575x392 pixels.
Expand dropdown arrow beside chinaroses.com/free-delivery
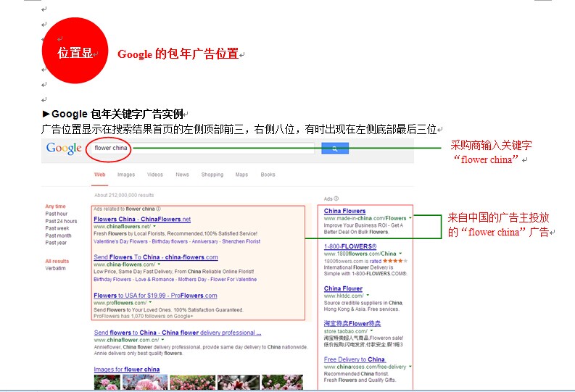coord(410,367)
